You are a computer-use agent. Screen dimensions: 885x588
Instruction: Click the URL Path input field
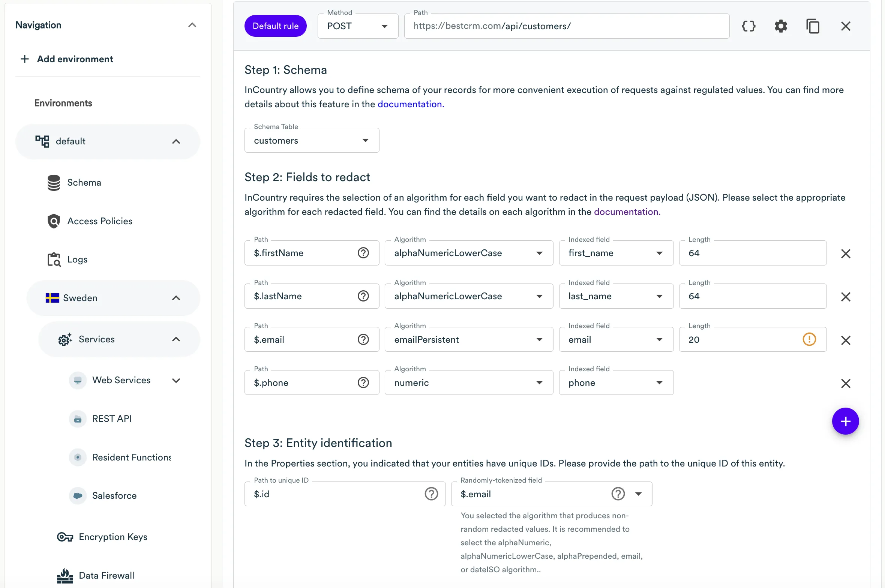[566, 26]
